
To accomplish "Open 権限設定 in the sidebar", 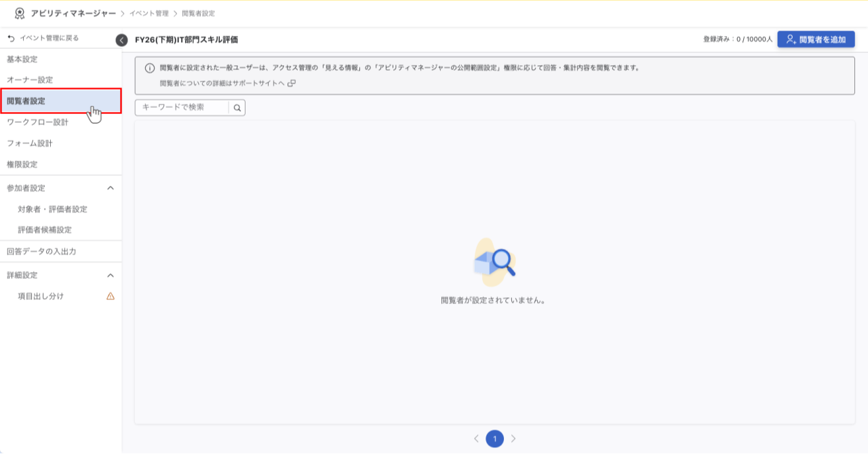I will coord(61,164).
